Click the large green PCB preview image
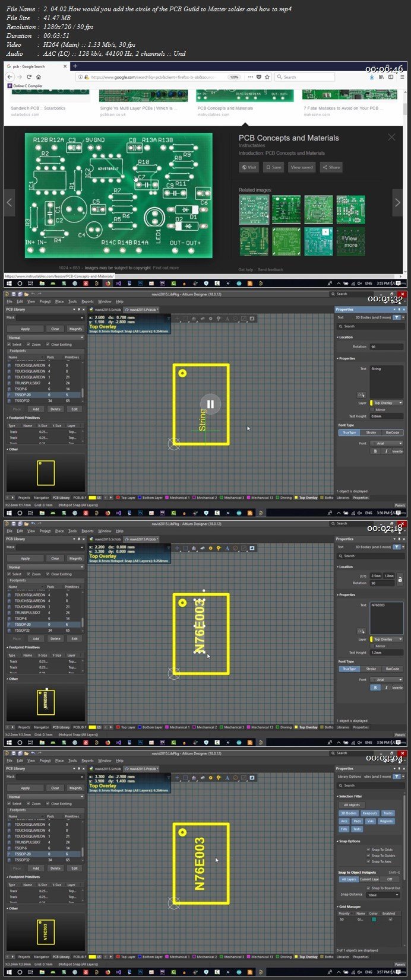 pyautogui.click(x=118, y=195)
